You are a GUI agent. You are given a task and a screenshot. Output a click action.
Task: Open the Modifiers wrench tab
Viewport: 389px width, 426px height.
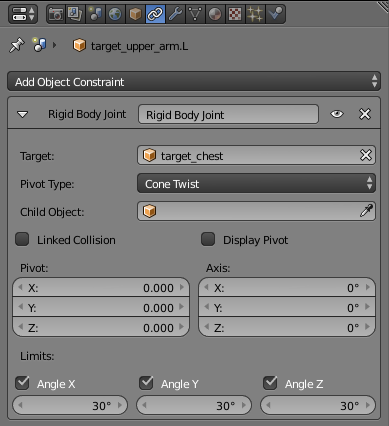coord(175,14)
